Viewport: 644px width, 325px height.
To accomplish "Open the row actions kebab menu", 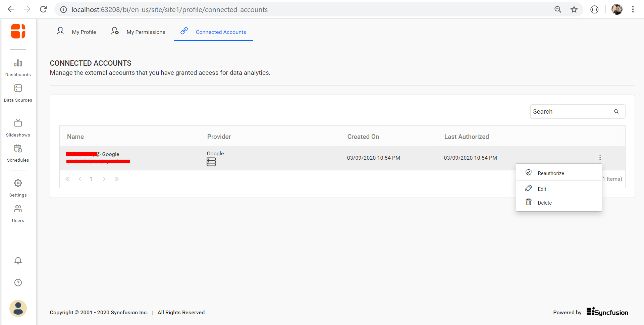I will pos(600,158).
